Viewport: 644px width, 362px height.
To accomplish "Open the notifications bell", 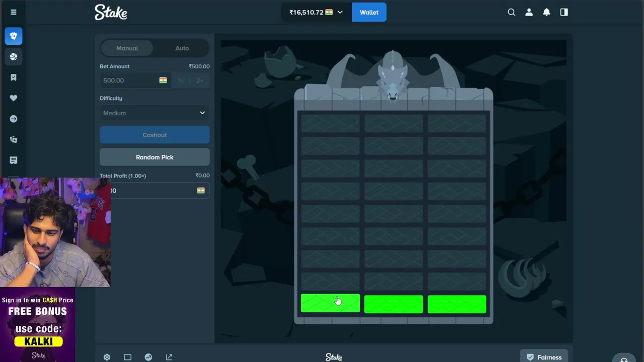I will click(x=546, y=12).
